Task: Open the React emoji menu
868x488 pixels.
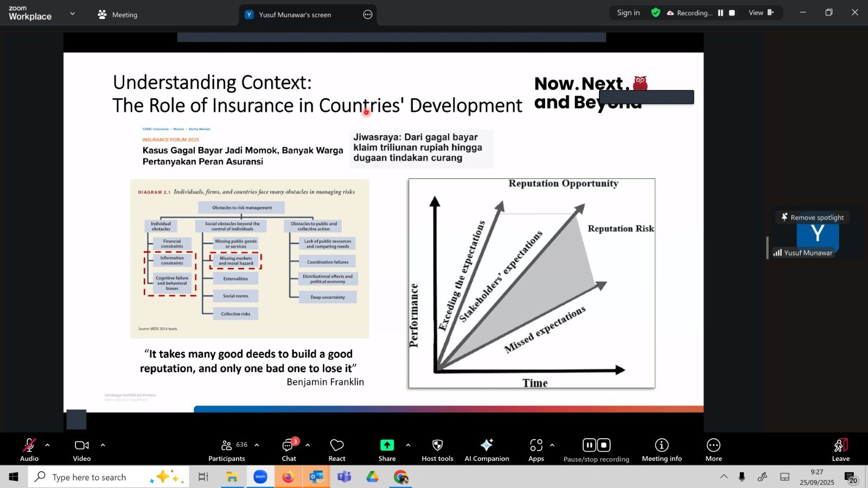Action: tap(337, 450)
